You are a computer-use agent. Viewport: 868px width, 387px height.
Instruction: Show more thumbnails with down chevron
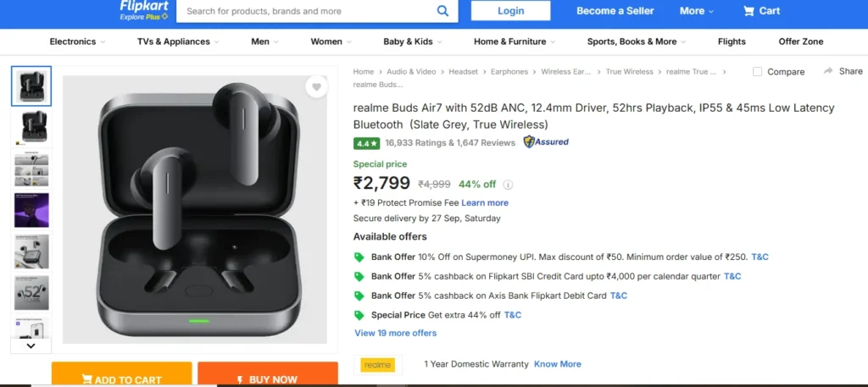click(31, 346)
